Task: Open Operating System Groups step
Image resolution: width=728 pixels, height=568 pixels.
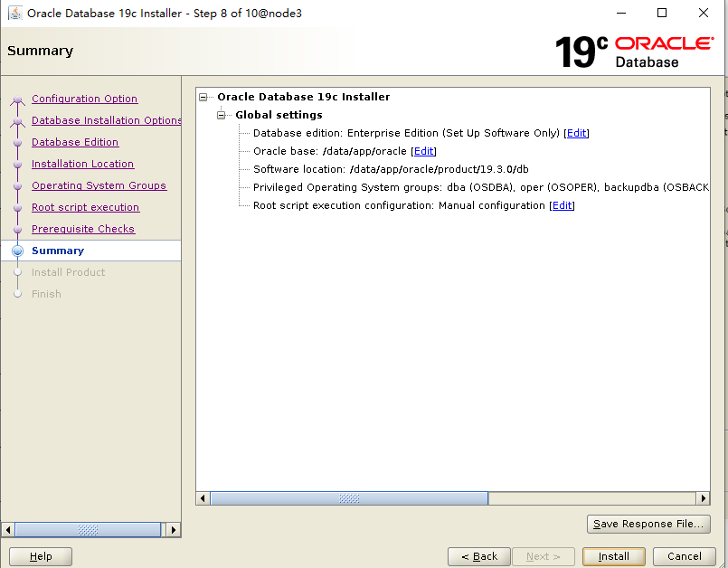Action: pyautogui.click(x=99, y=185)
